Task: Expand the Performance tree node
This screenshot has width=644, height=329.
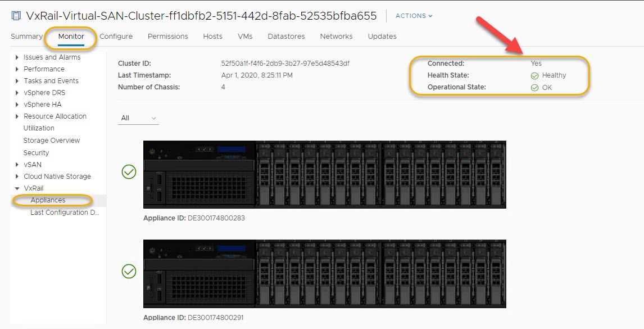Action: 17,69
